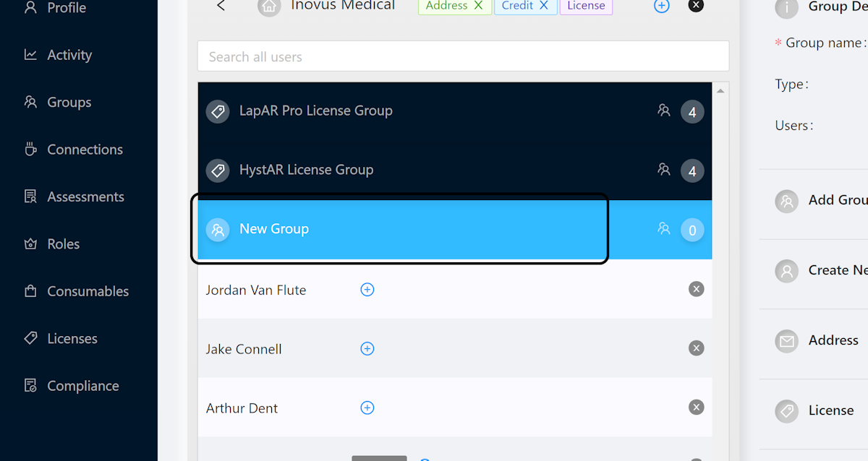The width and height of the screenshot is (868, 461).
Task: Focus the Search all users field
Action: (463, 56)
